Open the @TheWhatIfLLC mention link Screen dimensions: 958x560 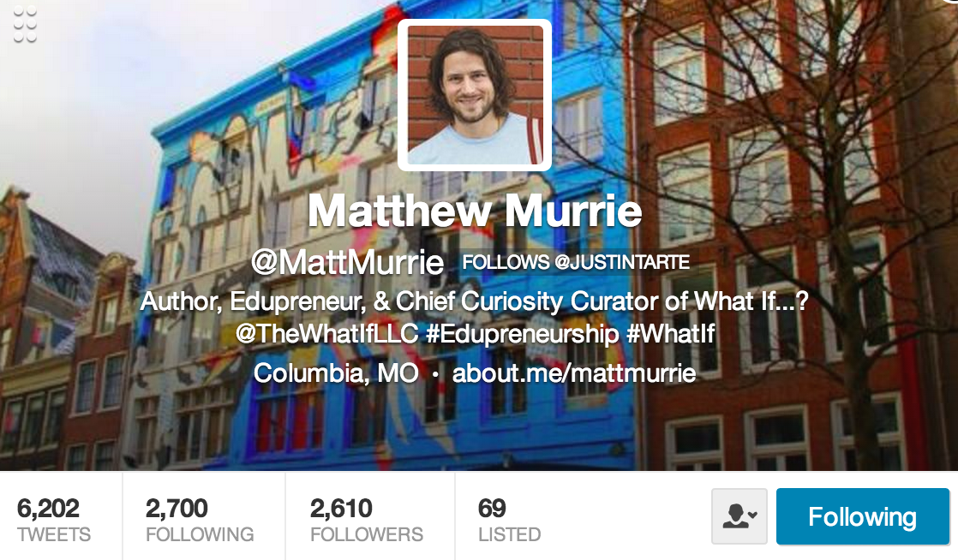pos(326,333)
